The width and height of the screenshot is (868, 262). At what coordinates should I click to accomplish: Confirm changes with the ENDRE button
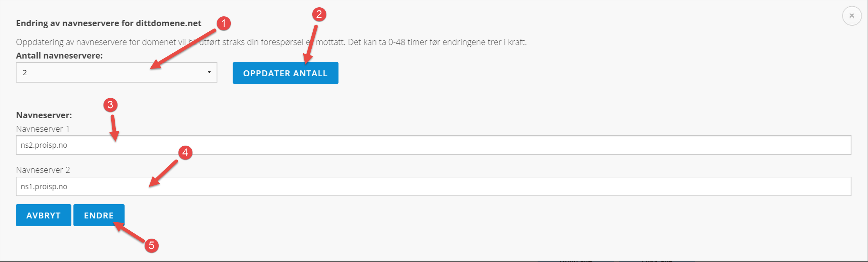(99, 215)
